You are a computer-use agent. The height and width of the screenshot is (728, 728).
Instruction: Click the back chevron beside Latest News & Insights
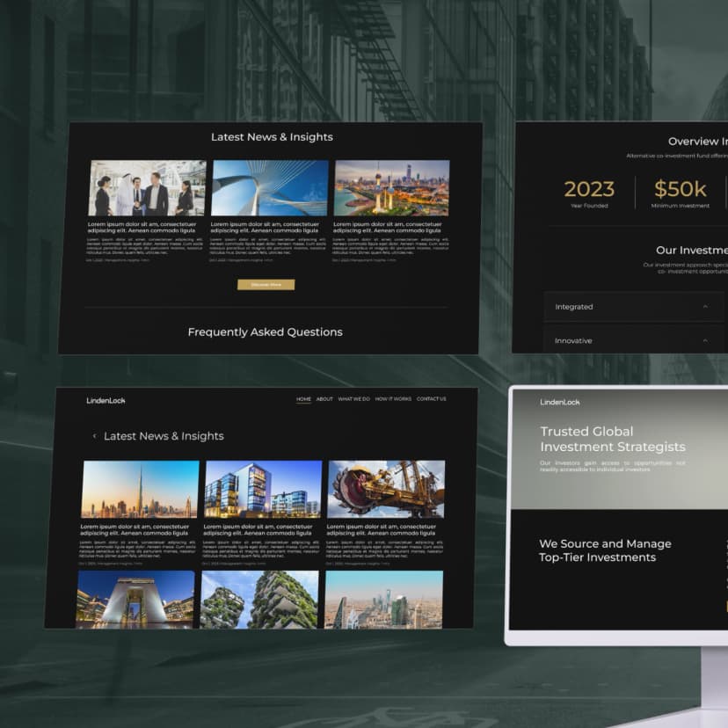95,436
